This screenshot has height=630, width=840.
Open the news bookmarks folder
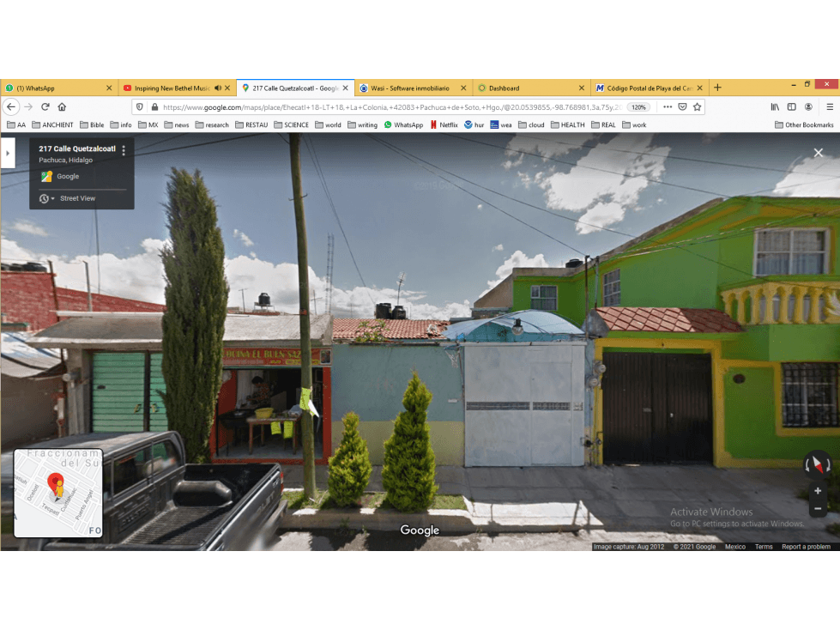click(177, 124)
